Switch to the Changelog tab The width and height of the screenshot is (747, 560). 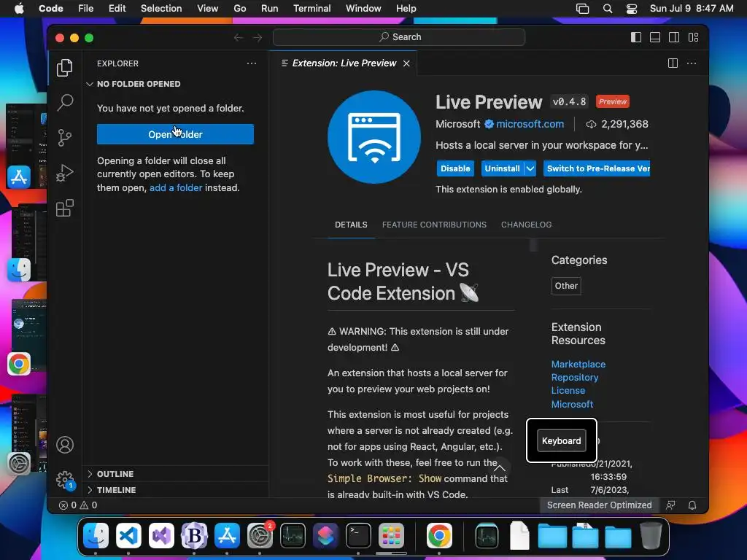click(526, 225)
